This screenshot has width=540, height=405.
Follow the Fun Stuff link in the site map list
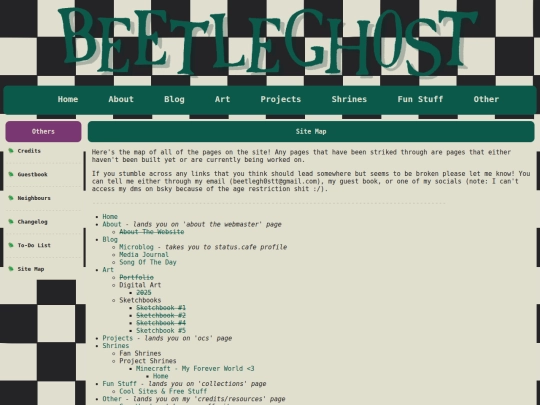coord(120,383)
